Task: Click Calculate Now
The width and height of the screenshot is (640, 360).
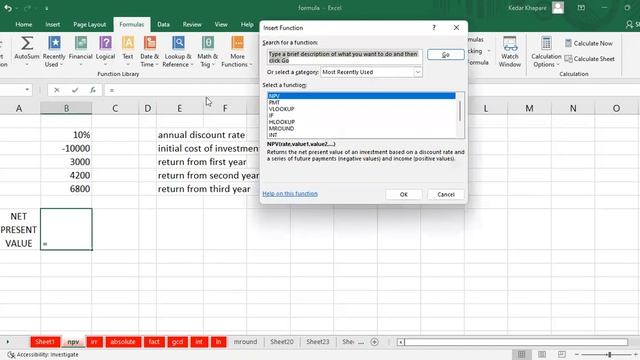Action: click(589, 43)
